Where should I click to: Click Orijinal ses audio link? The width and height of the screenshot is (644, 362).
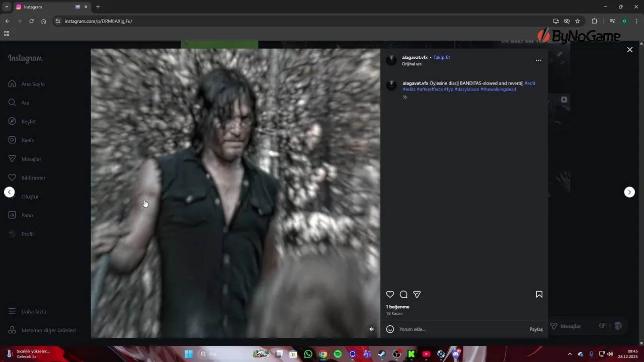[x=412, y=64]
